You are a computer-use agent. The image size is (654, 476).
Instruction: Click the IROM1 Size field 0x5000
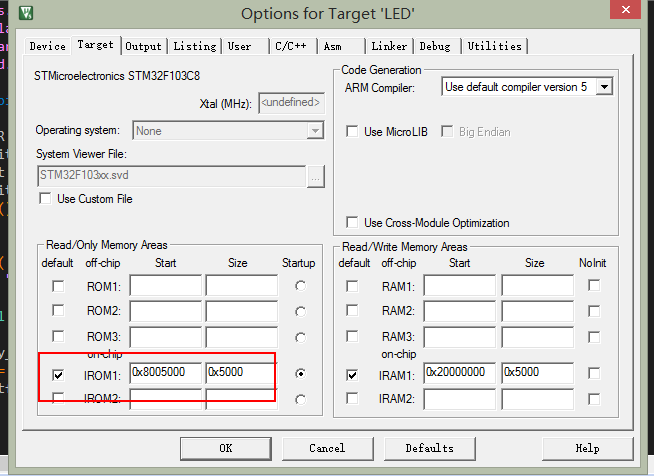[241, 373]
